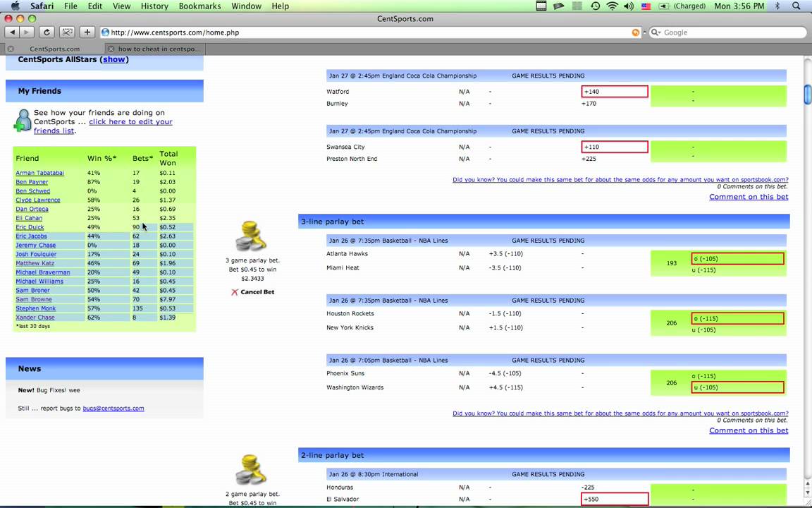Screen dimensions: 812x508
Task: Switch to the CentSports.com tab
Action: coord(54,49)
